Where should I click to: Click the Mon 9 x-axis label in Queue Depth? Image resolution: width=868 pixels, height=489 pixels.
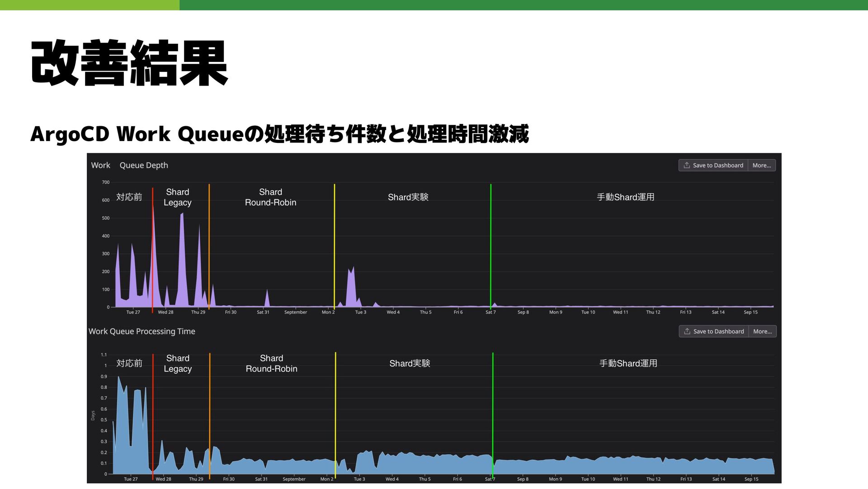pyautogui.click(x=556, y=312)
